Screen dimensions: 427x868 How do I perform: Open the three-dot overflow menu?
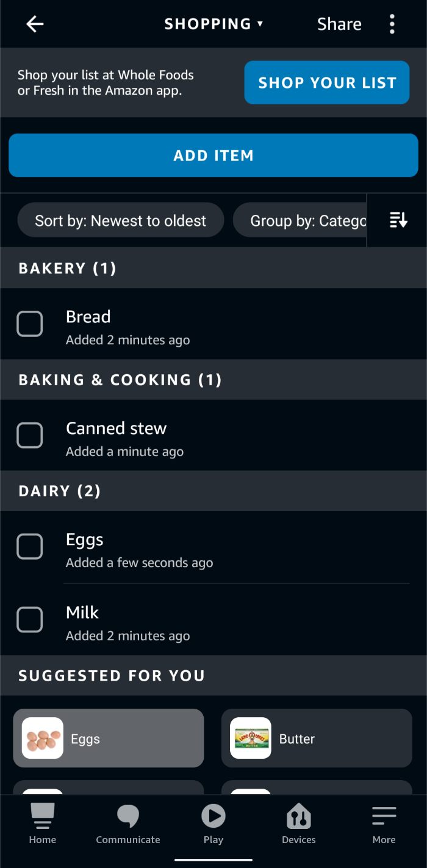click(x=392, y=24)
